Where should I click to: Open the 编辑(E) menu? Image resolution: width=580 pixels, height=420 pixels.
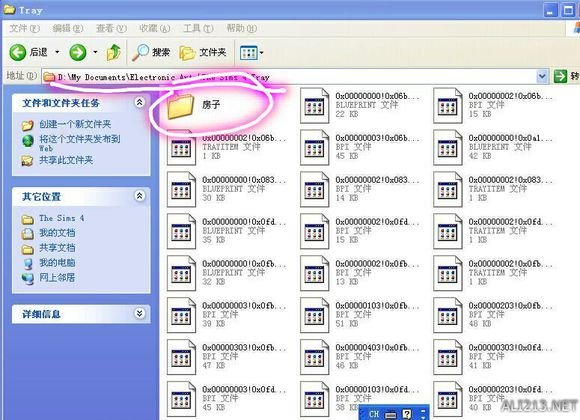pos(68,28)
